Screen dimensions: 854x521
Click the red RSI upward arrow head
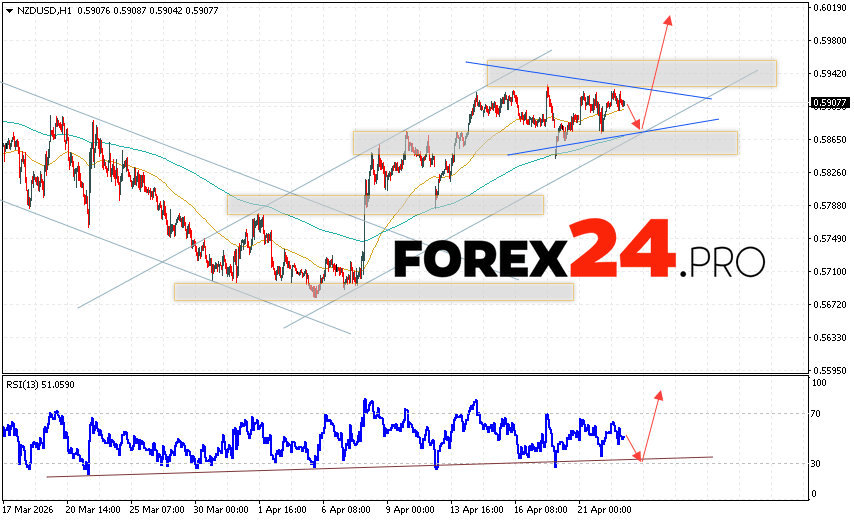659,396
